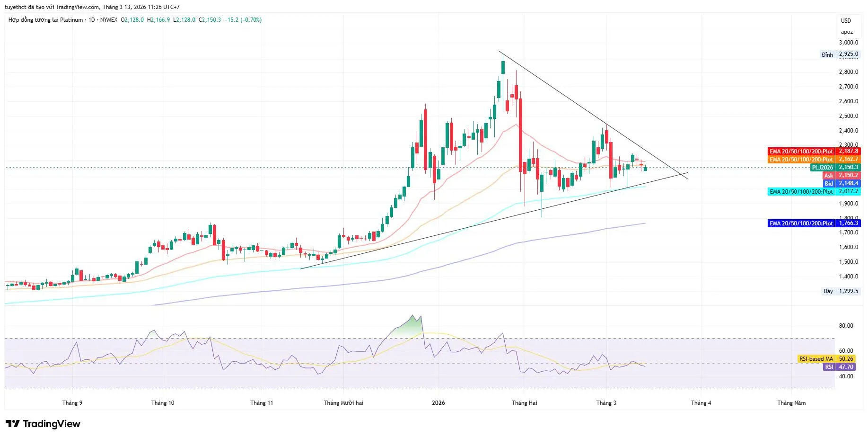Select the Đỉnh 2,925.0 high marker

pos(840,54)
